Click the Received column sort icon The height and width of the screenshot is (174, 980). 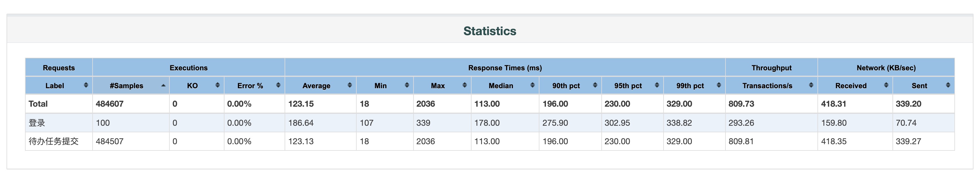[886, 85]
